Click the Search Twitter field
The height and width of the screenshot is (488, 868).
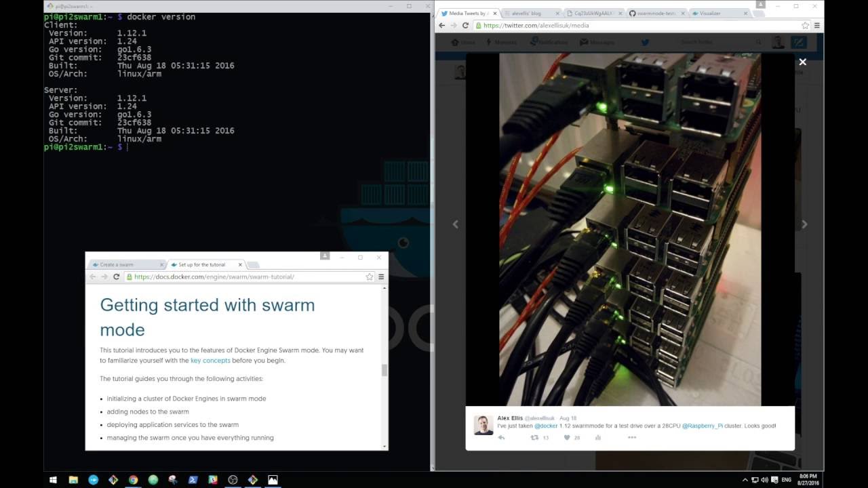722,42
